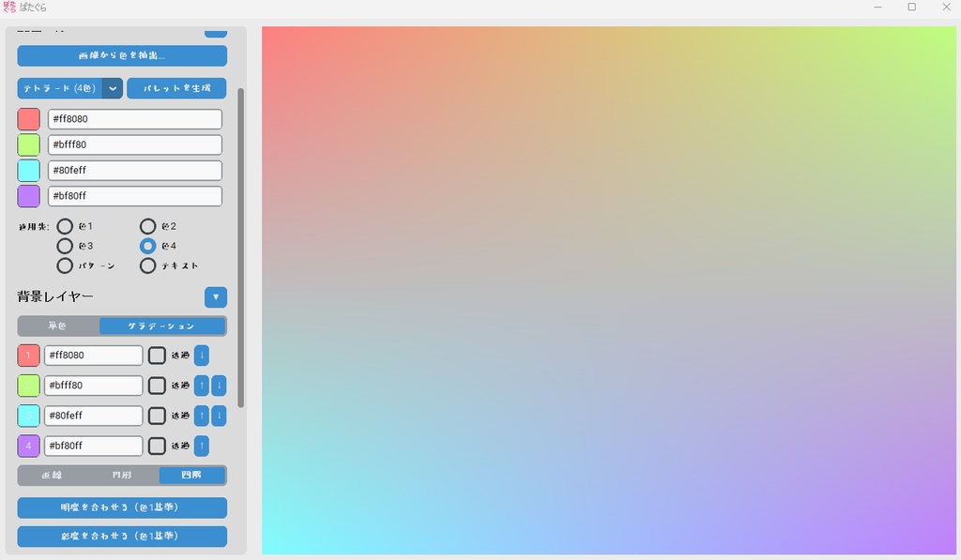
Task: Open palette purple swatch #bf80ff
Action: 29,197
